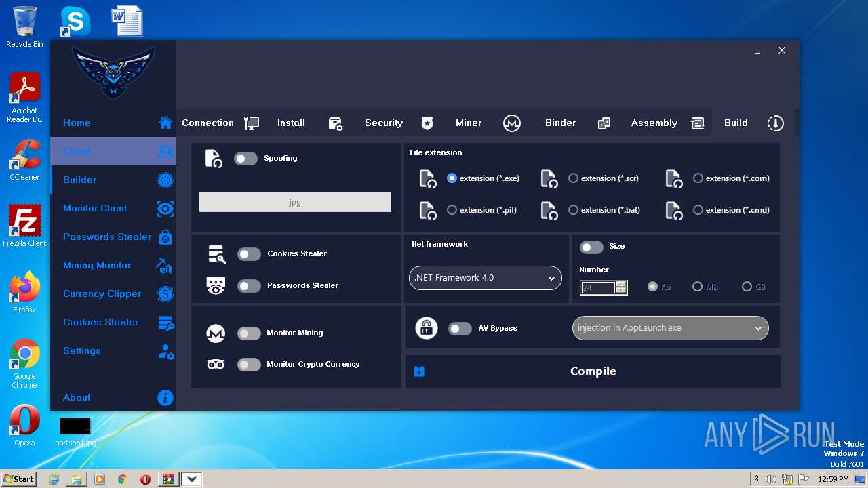
Task: Click the Currency Clipper dollar icon
Action: click(165, 293)
